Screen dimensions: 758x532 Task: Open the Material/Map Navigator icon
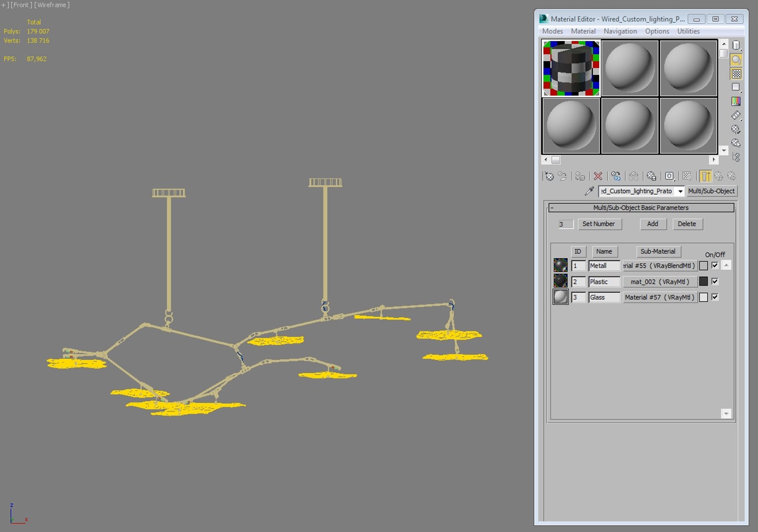point(736,157)
